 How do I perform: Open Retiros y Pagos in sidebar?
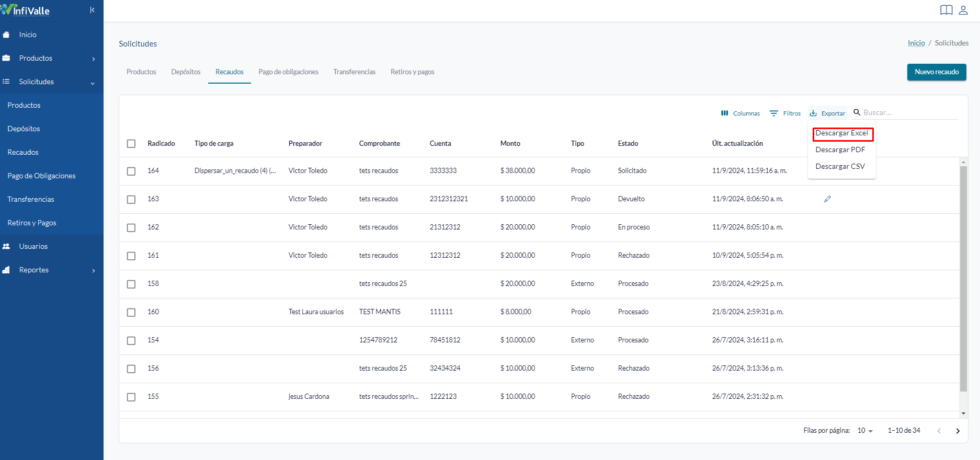click(32, 223)
